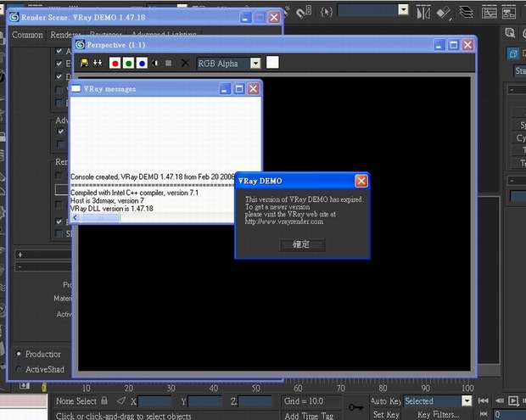
Task: Open mini curve editor icon near timeline
Action: point(24,385)
